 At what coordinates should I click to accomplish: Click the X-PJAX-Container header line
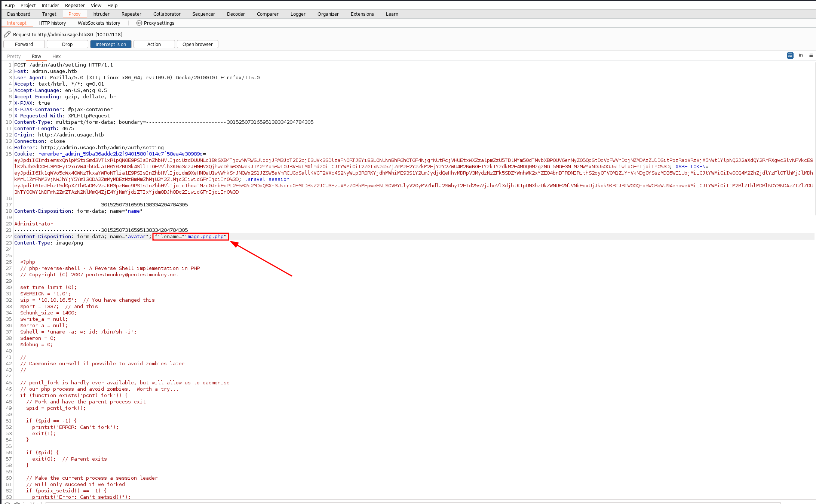[64, 109]
